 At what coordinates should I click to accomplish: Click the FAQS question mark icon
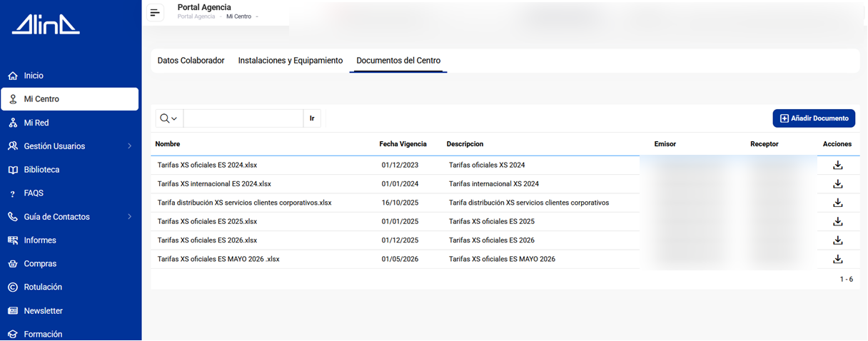[x=13, y=193]
